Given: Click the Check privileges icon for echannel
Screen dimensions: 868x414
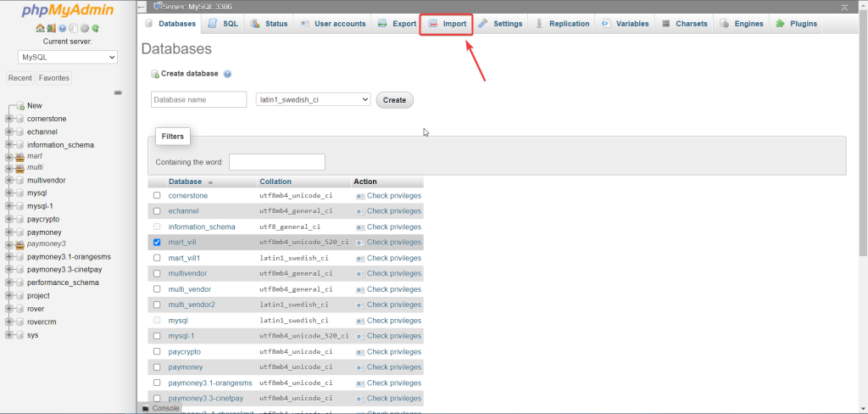Looking at the screenshot, I should (360, 211).
